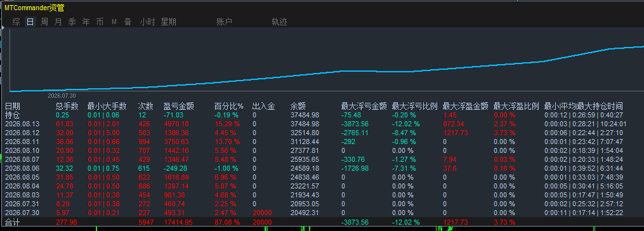Click the 最大浮盈金额 column header
644x231 pixels.
click(x=465, y=107)
